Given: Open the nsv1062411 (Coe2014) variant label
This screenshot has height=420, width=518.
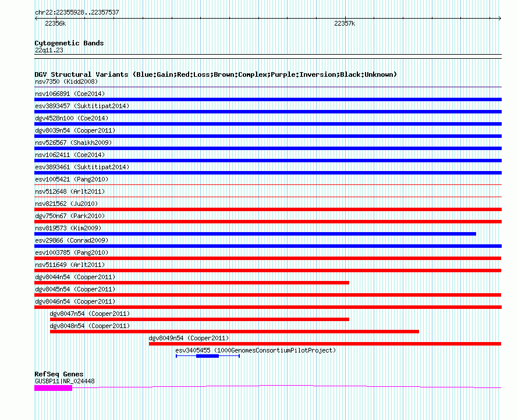Looking at the screenshot, I should (x=70, y=155).
